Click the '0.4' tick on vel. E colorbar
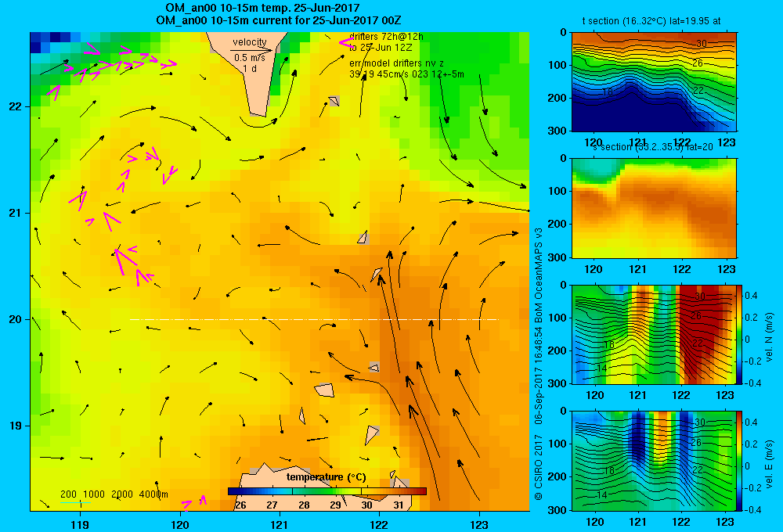The image size is (783, 532). click(x=751, y=422)
